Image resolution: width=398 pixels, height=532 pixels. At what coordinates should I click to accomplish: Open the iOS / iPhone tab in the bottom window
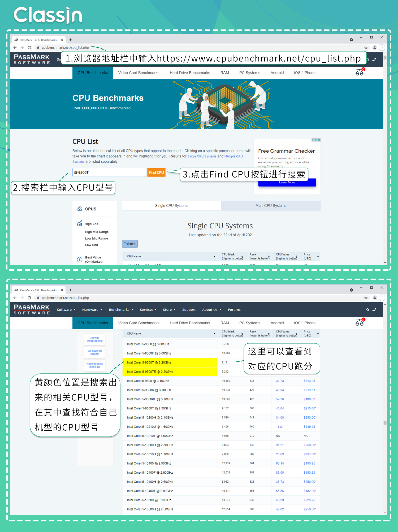(305, 323)
